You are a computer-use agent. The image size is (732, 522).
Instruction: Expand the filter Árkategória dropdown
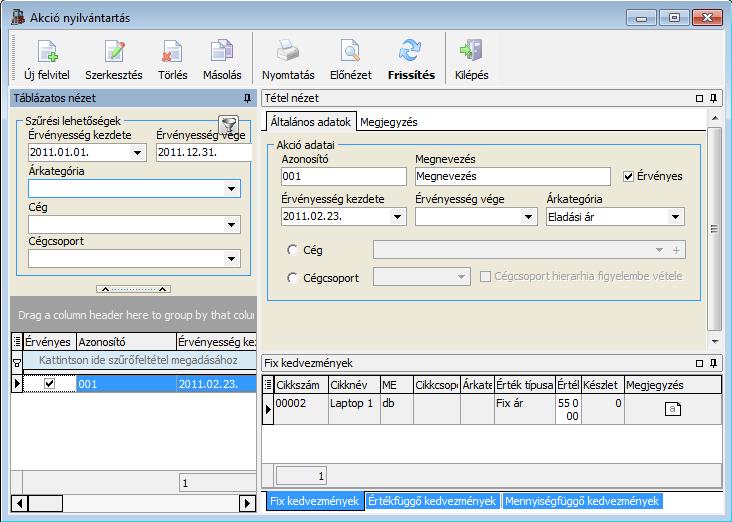click(232, 189)
